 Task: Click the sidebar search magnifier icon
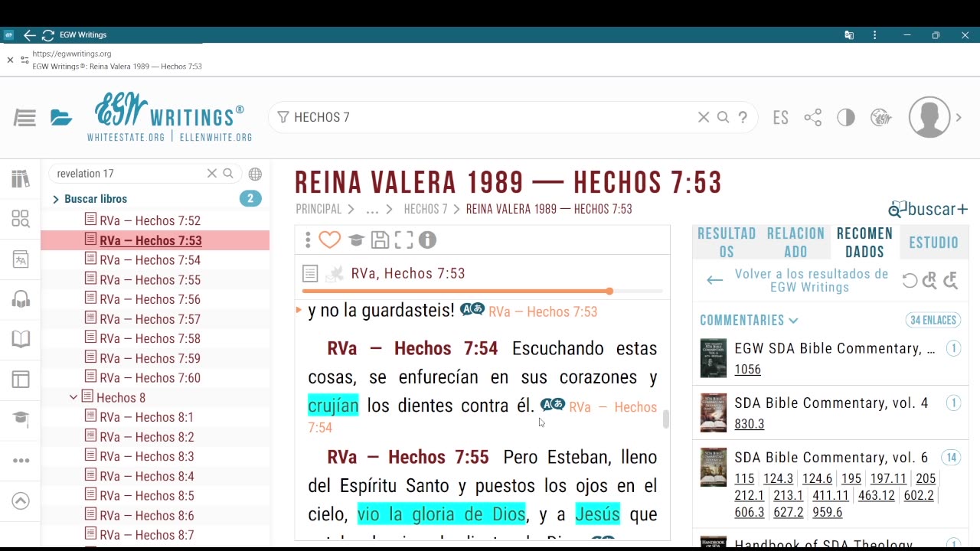pos(228,174)
